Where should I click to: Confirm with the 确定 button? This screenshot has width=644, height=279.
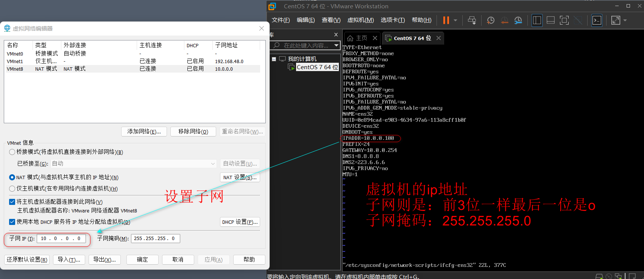(x=142, y=260)
